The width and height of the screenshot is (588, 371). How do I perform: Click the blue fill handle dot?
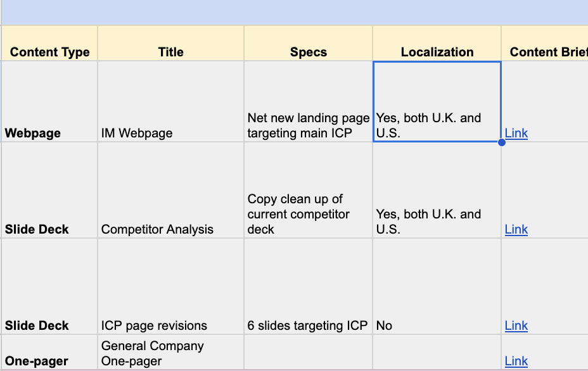pyautogui.click(x=501, y=143)
